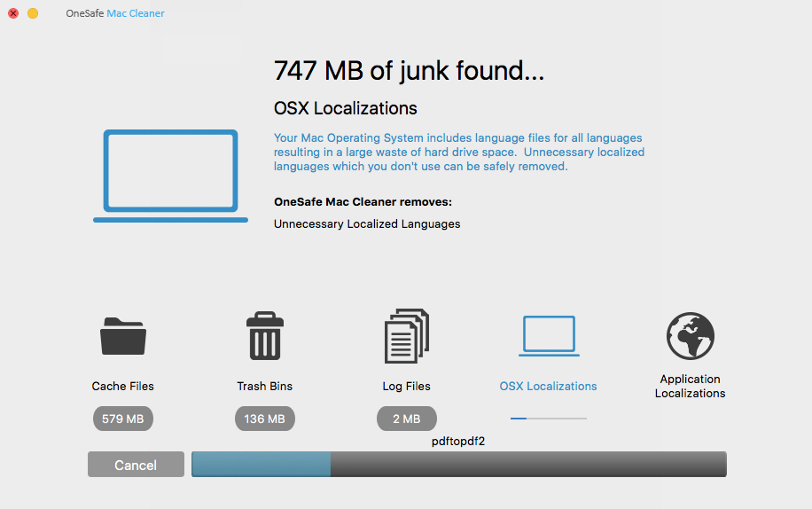Click the blue description paragraph

pyautogui.click(x=459, y=153)
